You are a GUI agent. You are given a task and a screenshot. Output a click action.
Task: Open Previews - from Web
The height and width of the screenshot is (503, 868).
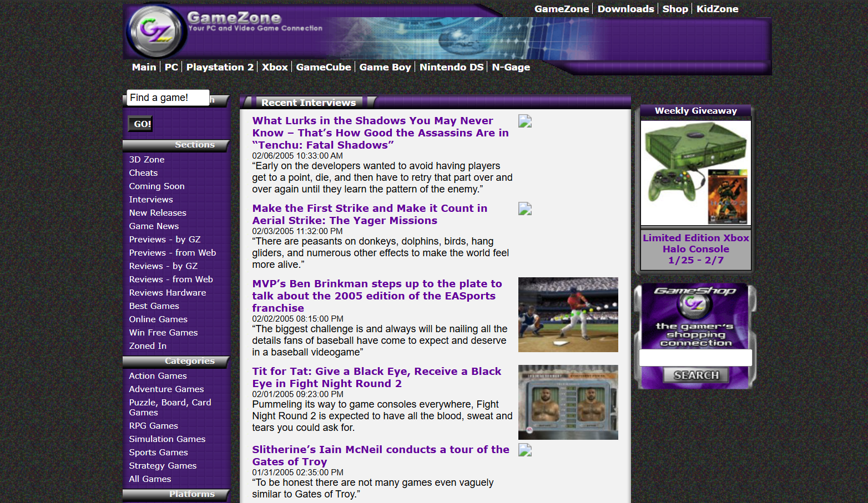click(173, 253)
